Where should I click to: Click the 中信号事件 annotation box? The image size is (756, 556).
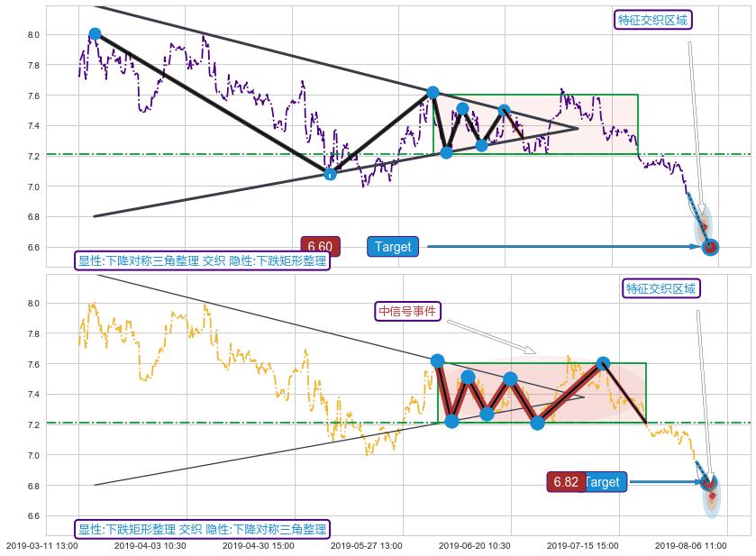point(408,311)
